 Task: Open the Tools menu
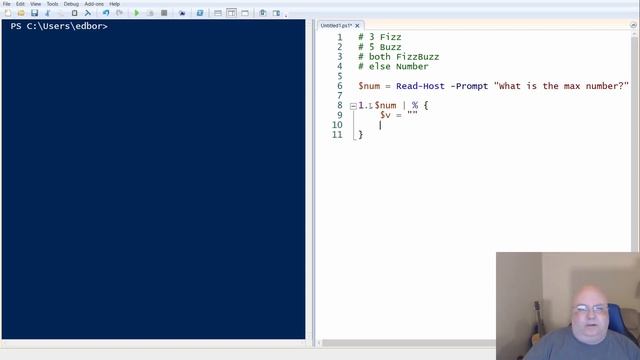click(52, 4)
